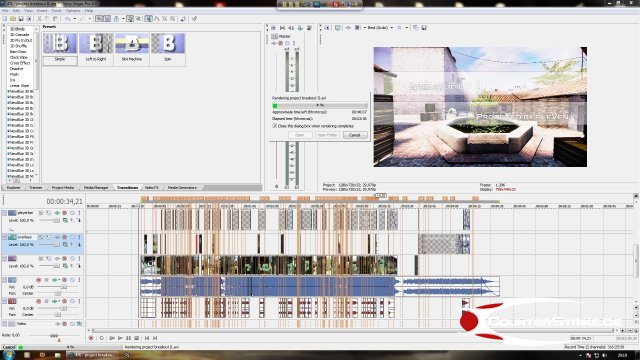640x360 pixels.
Task: Click Cancel button in status bar
Action: coord(9,347)
